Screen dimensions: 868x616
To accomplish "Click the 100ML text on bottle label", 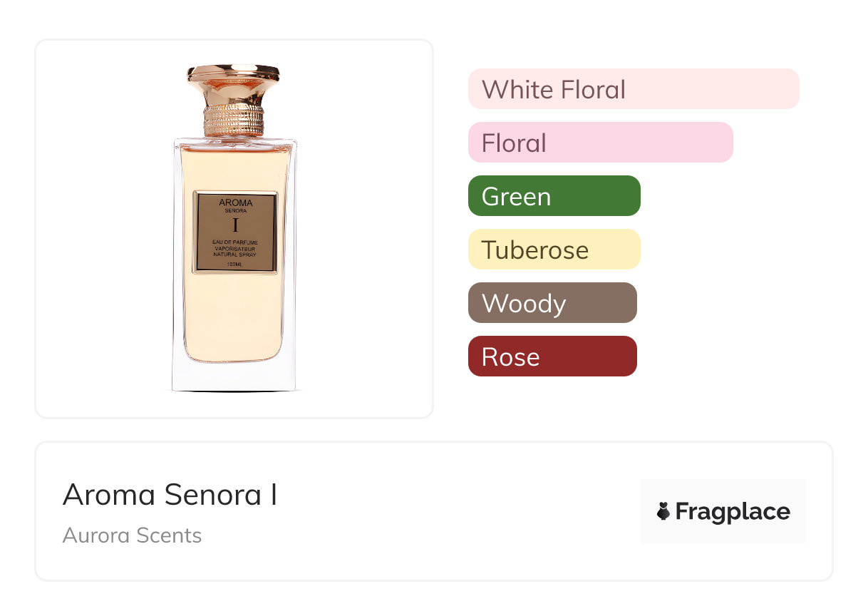I will [x=235, y=265].
